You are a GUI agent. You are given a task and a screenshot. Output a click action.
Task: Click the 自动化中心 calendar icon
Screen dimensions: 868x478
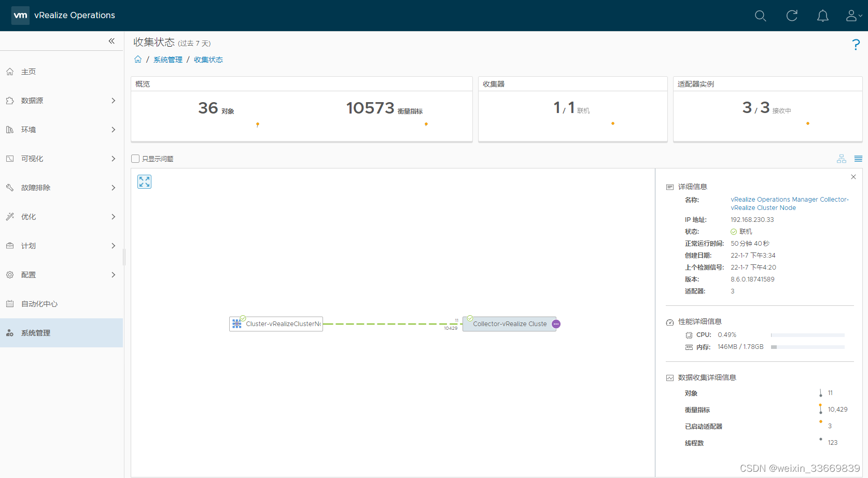(x=10, y=304)
